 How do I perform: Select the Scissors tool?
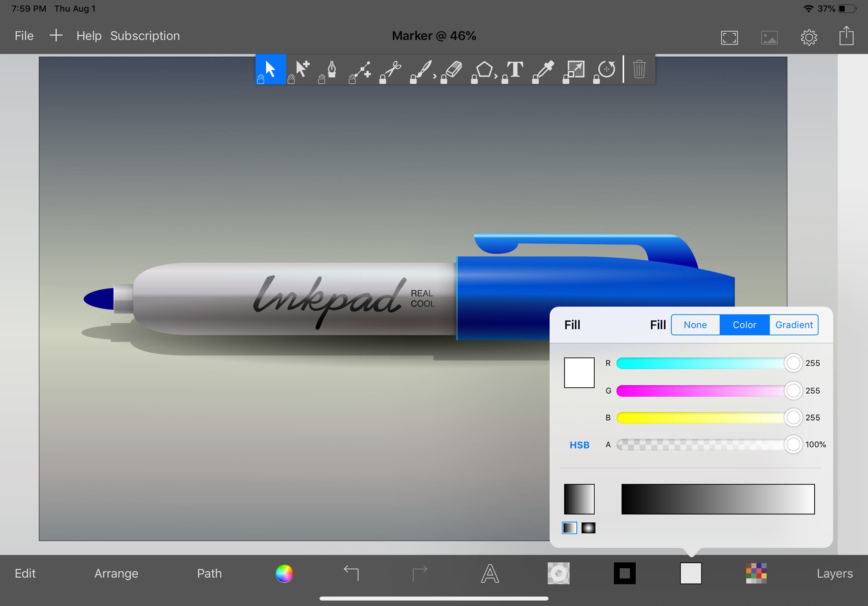[392, 69]
